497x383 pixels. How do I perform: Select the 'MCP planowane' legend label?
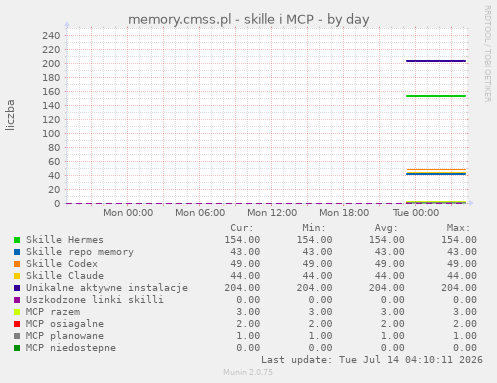point(65,336)
